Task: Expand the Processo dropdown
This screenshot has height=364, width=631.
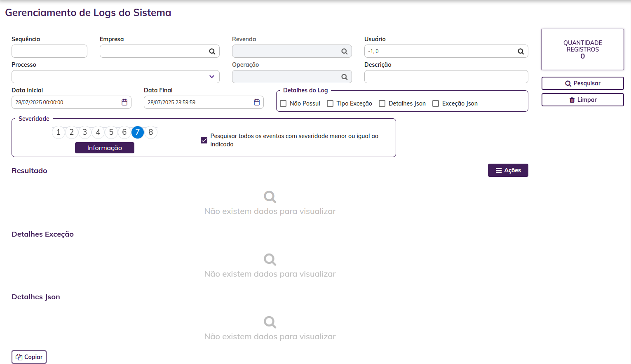Action: (211, 77)
